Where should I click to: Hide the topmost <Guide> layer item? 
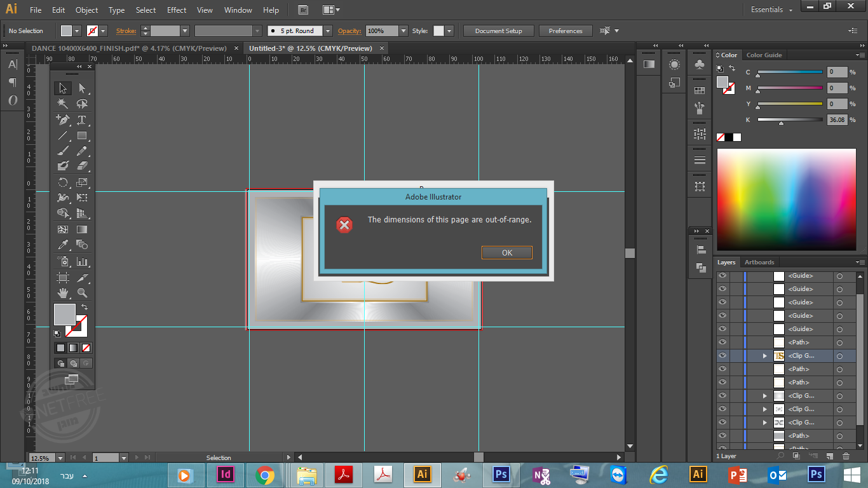coord(722,276)
